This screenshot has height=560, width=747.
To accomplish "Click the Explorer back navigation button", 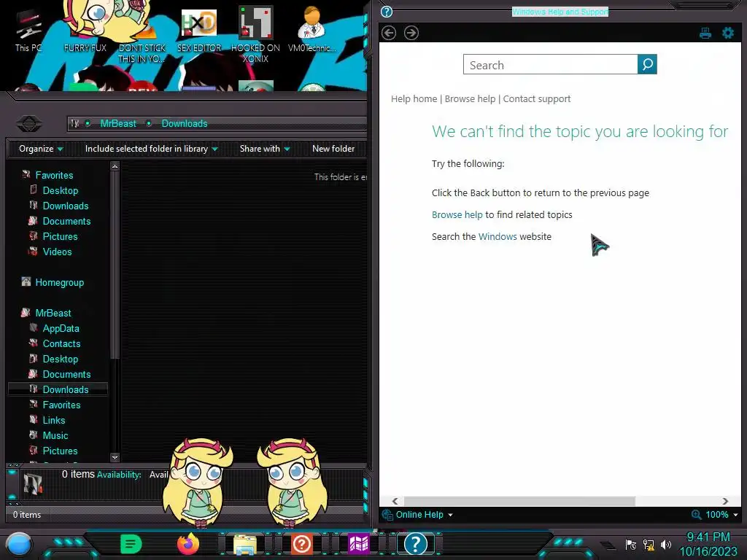I will coord(28,124).
